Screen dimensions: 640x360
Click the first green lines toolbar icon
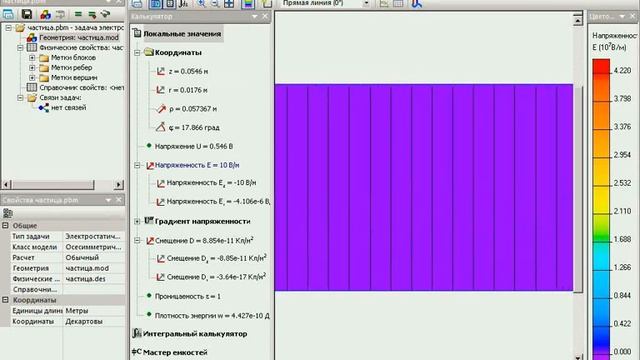point(78,15)
